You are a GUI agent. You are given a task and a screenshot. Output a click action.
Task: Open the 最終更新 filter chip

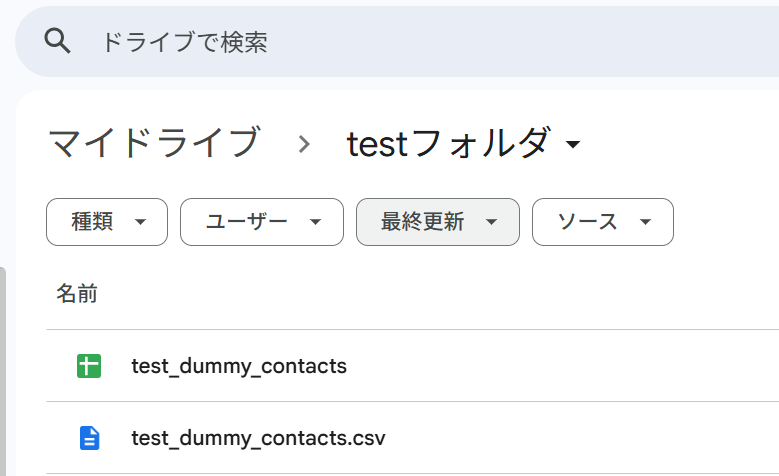[438, 222]
